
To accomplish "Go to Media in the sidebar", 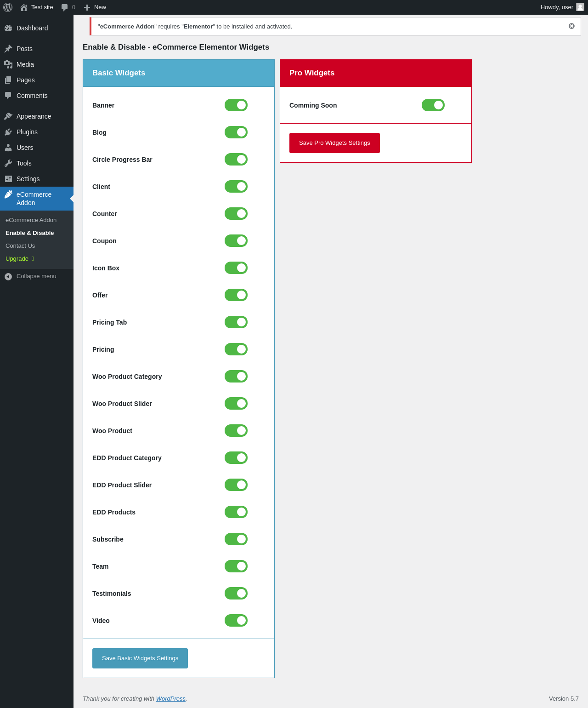I will click(x=37, y=64).
